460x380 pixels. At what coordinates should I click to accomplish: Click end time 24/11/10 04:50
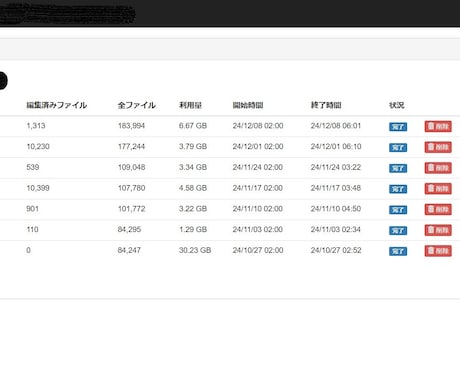pos(336,209)
